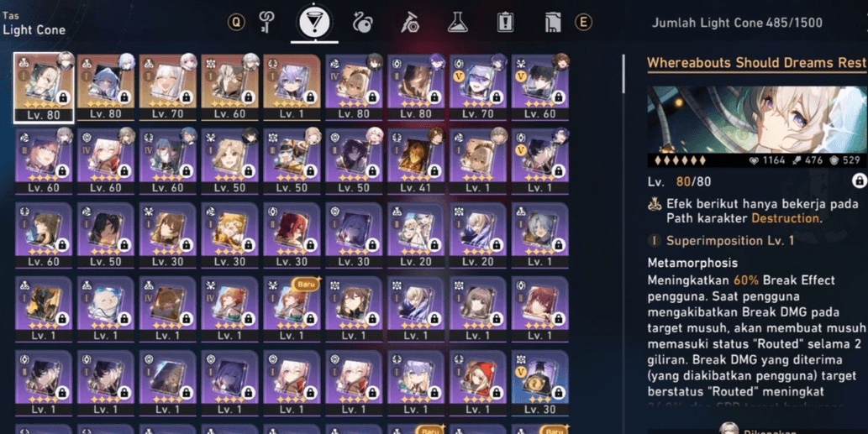
Task: Open the missions clipboard tab icon
Action: point(505,23)
